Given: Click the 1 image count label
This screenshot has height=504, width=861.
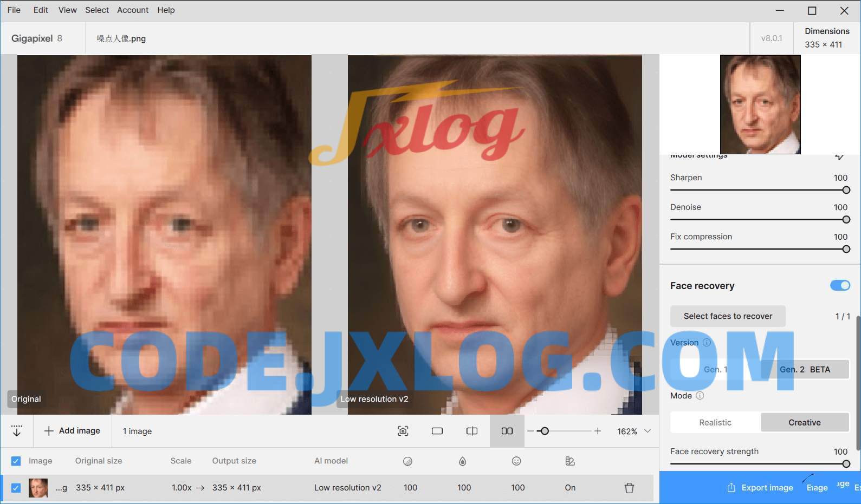Looking at the screenshot, I should point(137,431).
